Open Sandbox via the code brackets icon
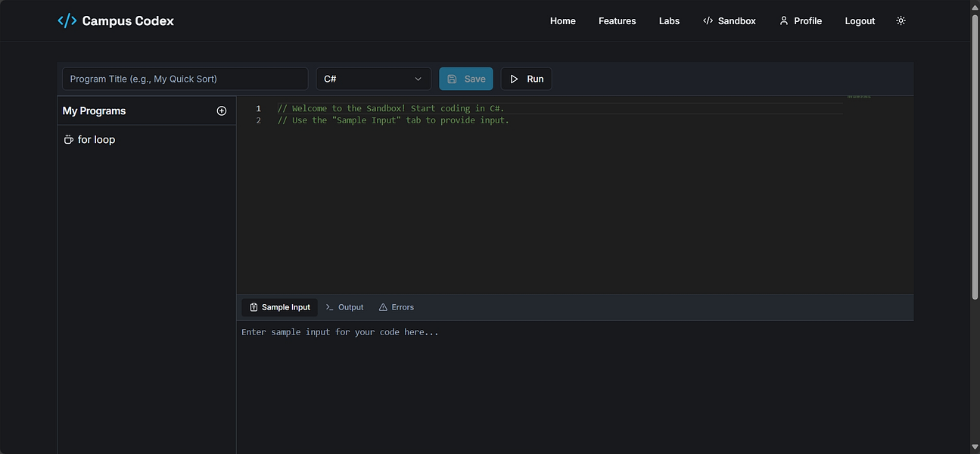 (x=708, y=20)
